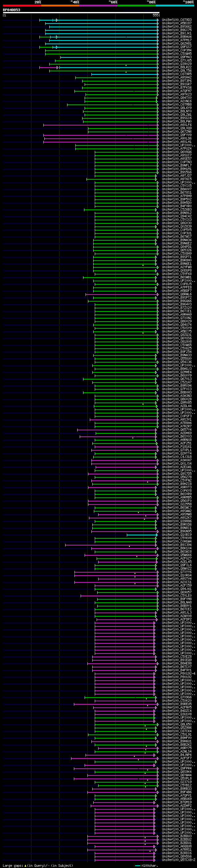Select hit UniRef100_B4JNP4
Screen dimensions: 197x868
click(x=176, y=755)
